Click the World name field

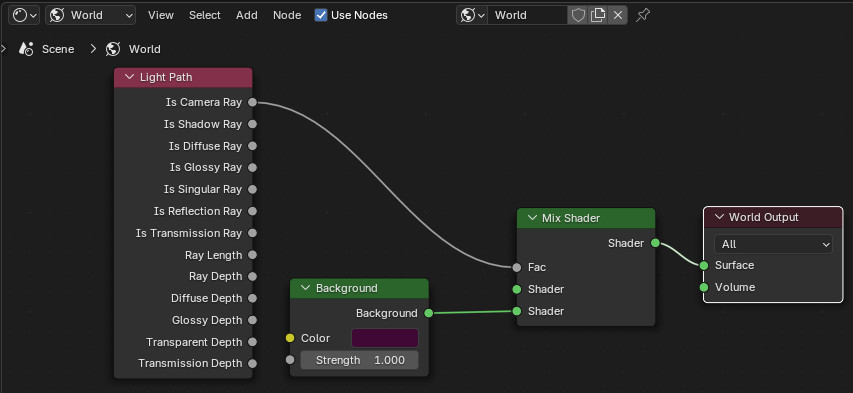[527, 15]
